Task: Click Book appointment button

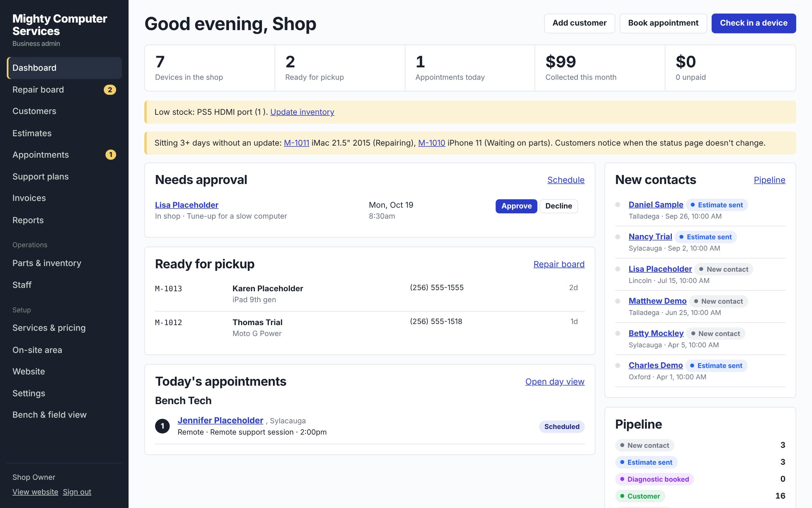Action: click(x=663, y=23)
